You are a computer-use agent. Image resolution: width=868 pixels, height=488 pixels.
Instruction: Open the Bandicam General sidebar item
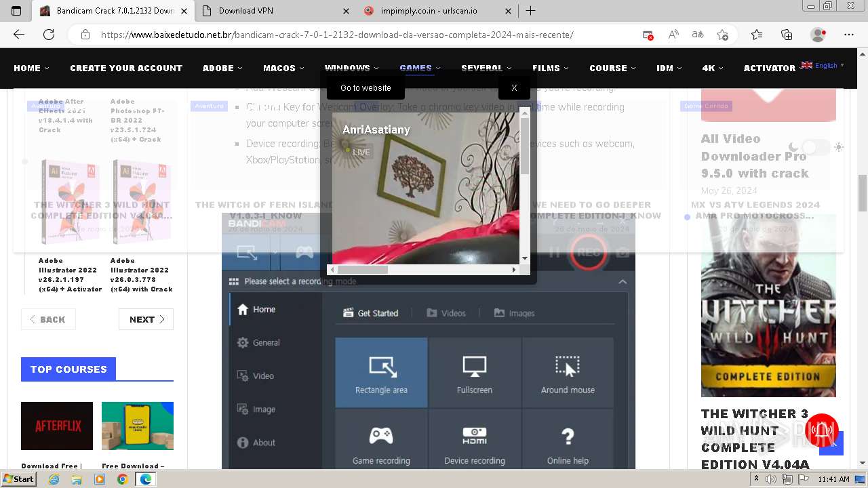[x=258, y=343]
